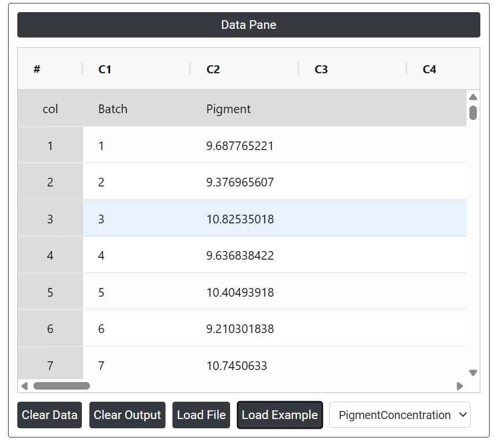Screen dimensions: 504x445
Task: Select row number 5 header
Action: point(50,293)
